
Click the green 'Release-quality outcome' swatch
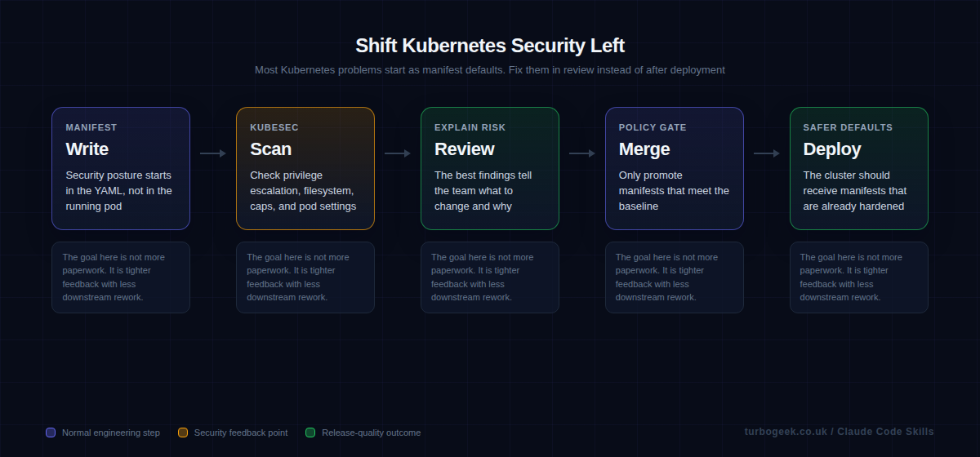310,433
